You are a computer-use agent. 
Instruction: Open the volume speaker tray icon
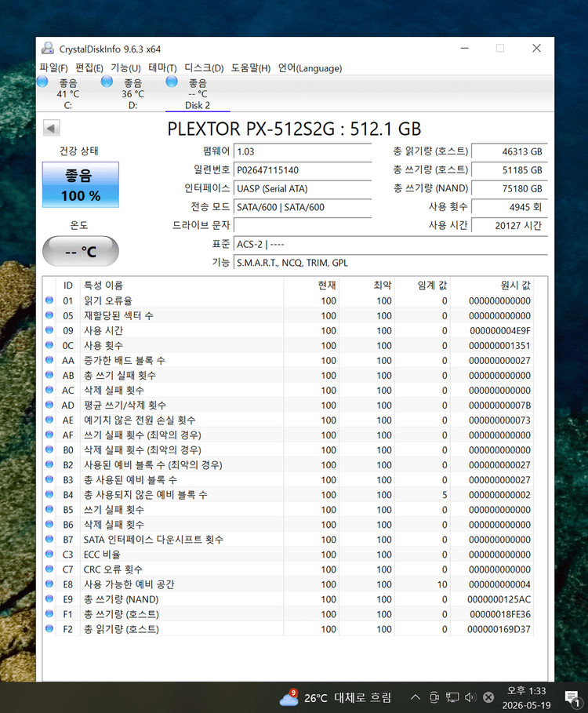click(470, 697)
